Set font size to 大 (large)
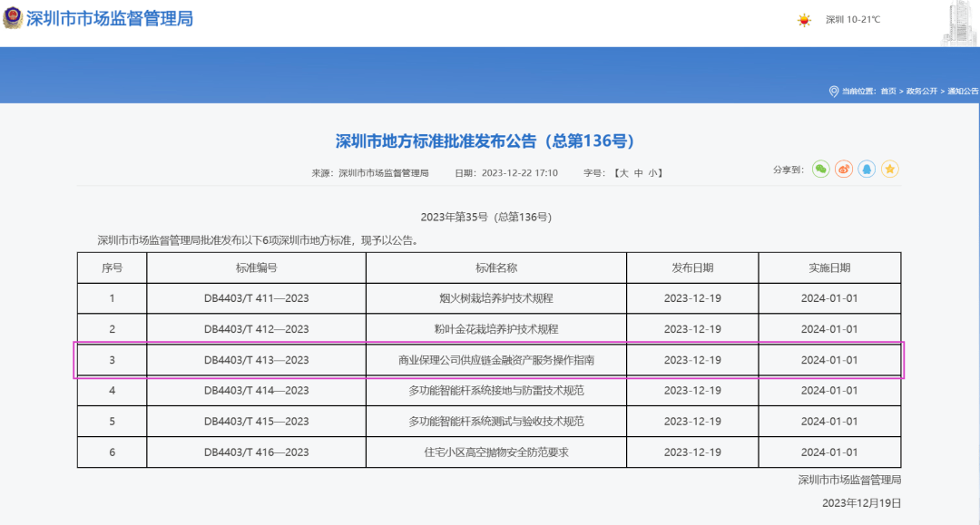 click(x=622, y=172)
